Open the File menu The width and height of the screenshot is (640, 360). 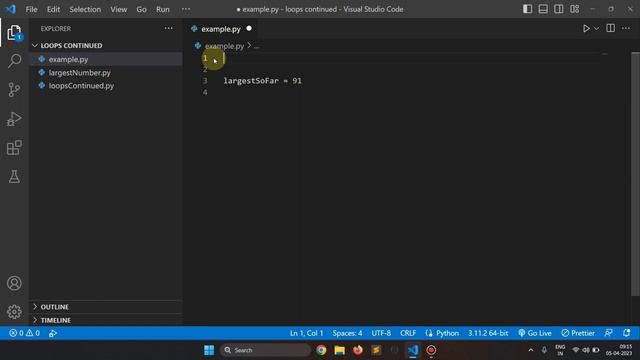tap(31, 9)
